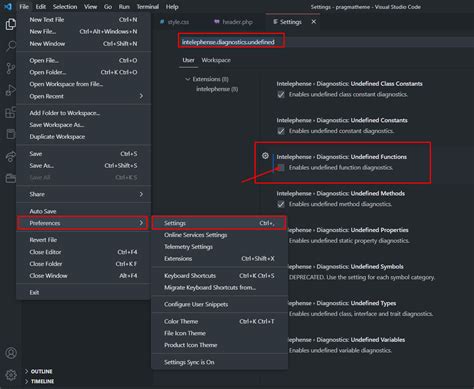Open the Source Control view
This screenshot has width=474, height=389.
(10, 68)
